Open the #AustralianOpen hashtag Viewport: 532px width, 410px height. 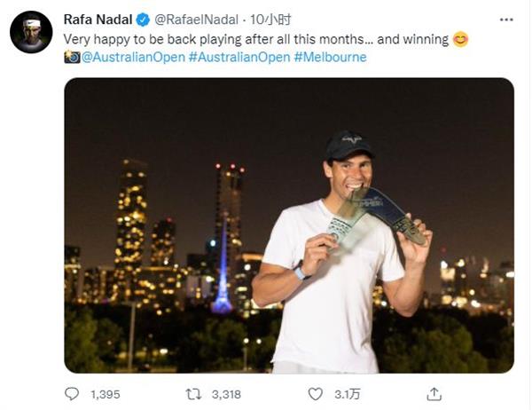(x=239, y=57)
